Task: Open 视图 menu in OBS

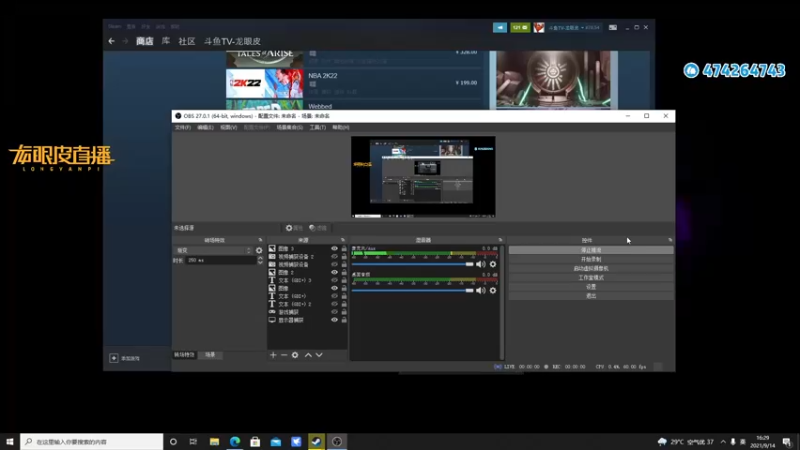Action: pos(229,127)
